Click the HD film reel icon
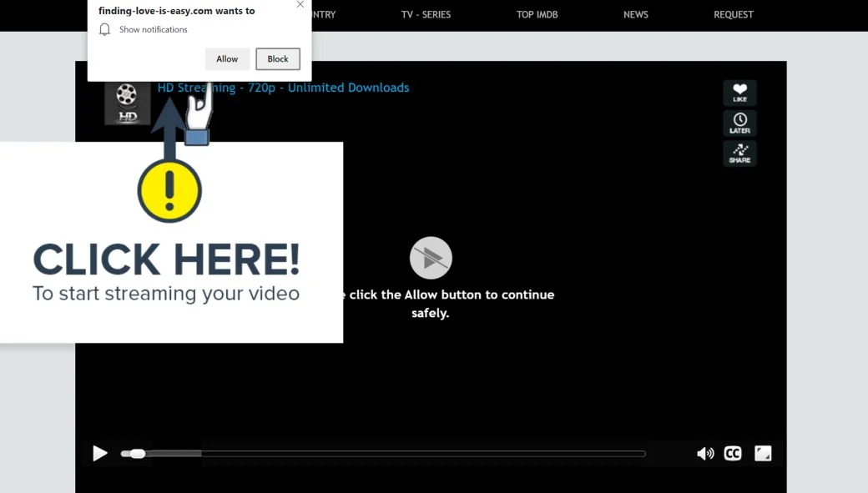This screenshot has width=868, height=493. click(128, 103)
